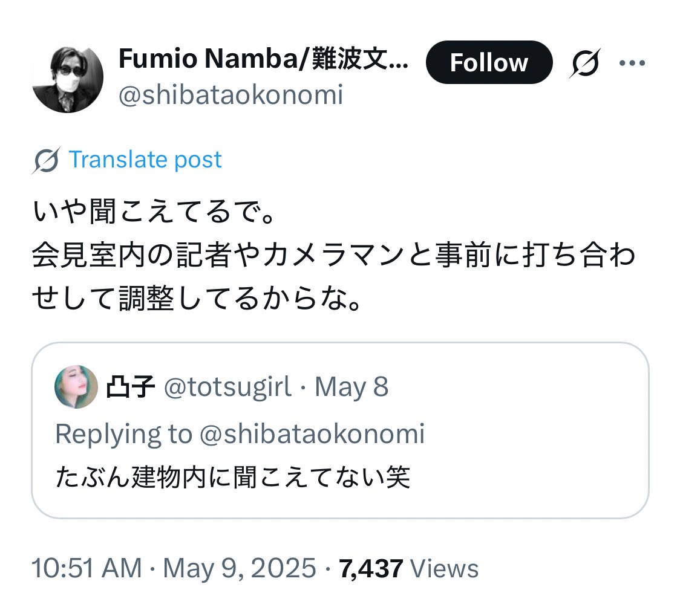Click the Translate post link
680x616 pixels.
pyautogui.click(x=145, y=160)
